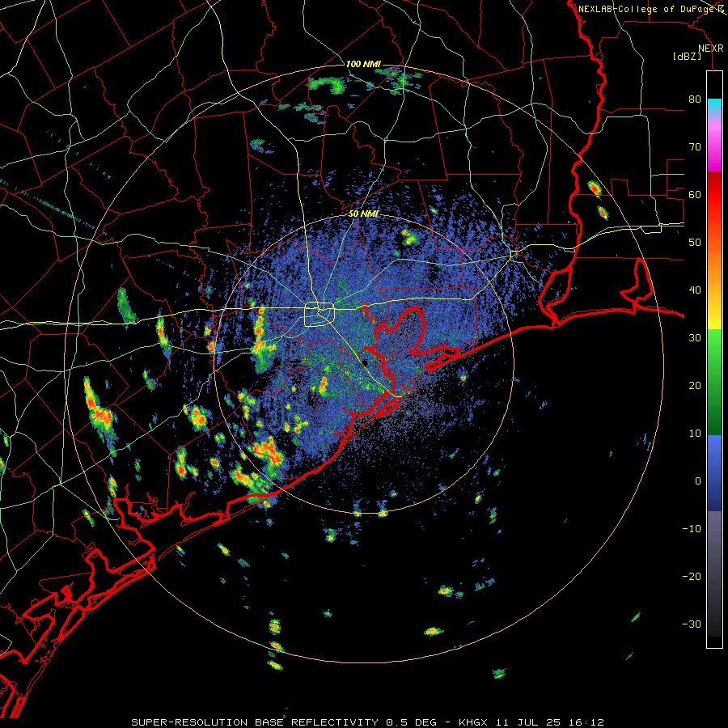Click the "SUPER-RESOLUTION BASE REFLECTIVITY" caption text
Image resolution: width=728 pixels, height=728 pixels.
(x=255, y=722)
